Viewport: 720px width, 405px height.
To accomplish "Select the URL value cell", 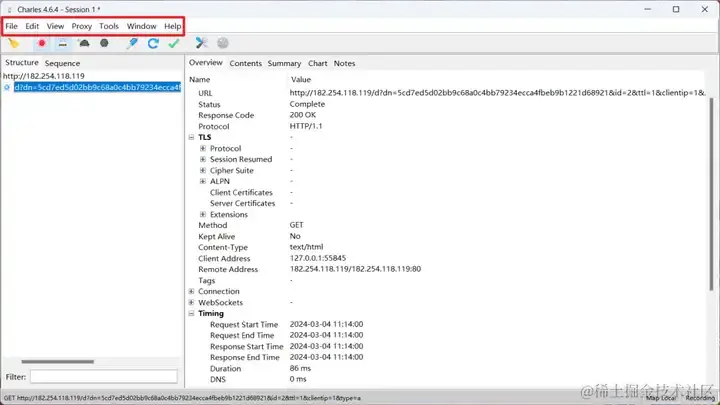I will 498,93.
